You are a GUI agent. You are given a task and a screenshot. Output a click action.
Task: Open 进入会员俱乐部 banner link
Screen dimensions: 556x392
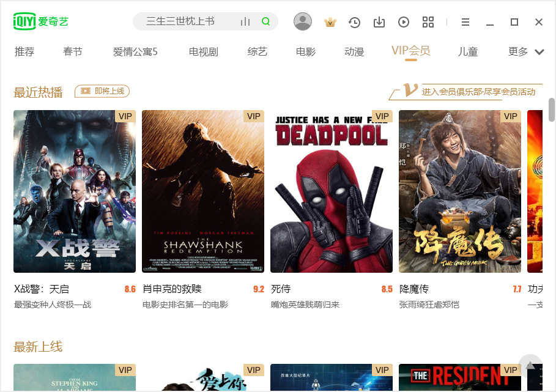click(465, 92)
